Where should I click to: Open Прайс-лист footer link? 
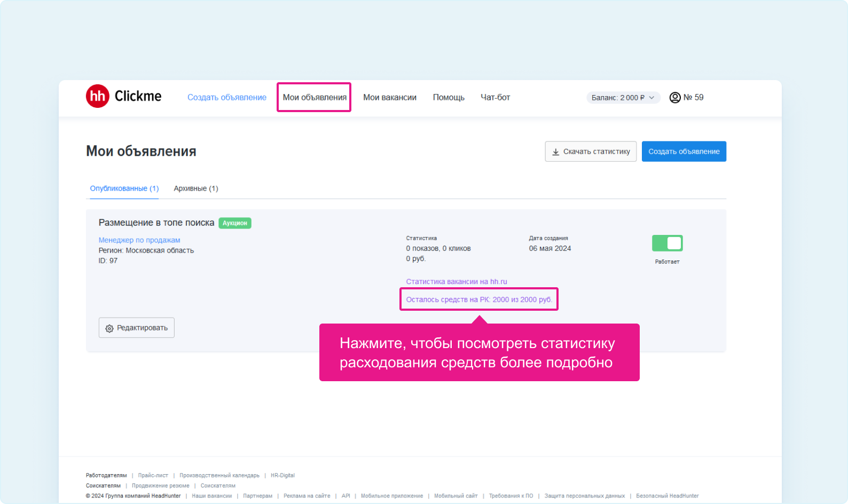[x=153, y=475]
